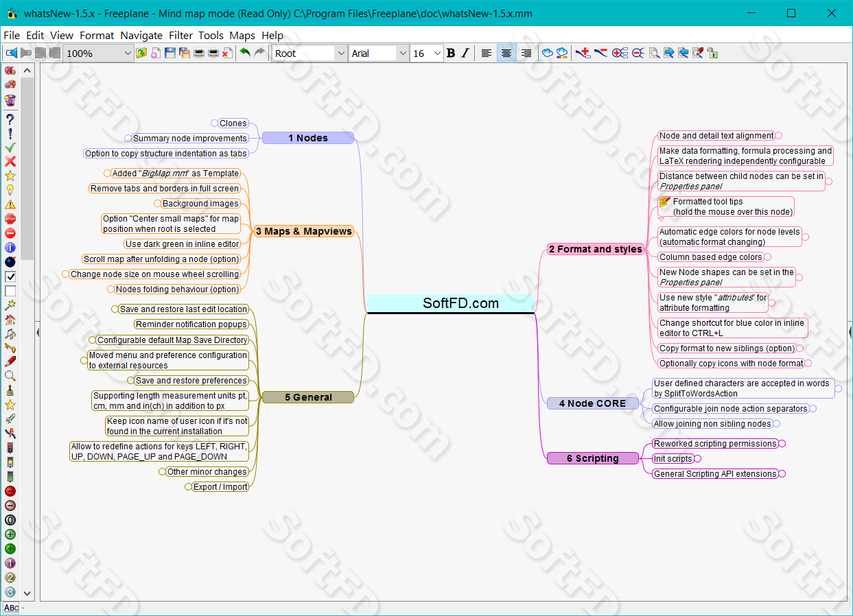Viewport: 853px width, 616px height.
Task: Unfold one level with plus tree icon
Action: [x=620, y=53]
